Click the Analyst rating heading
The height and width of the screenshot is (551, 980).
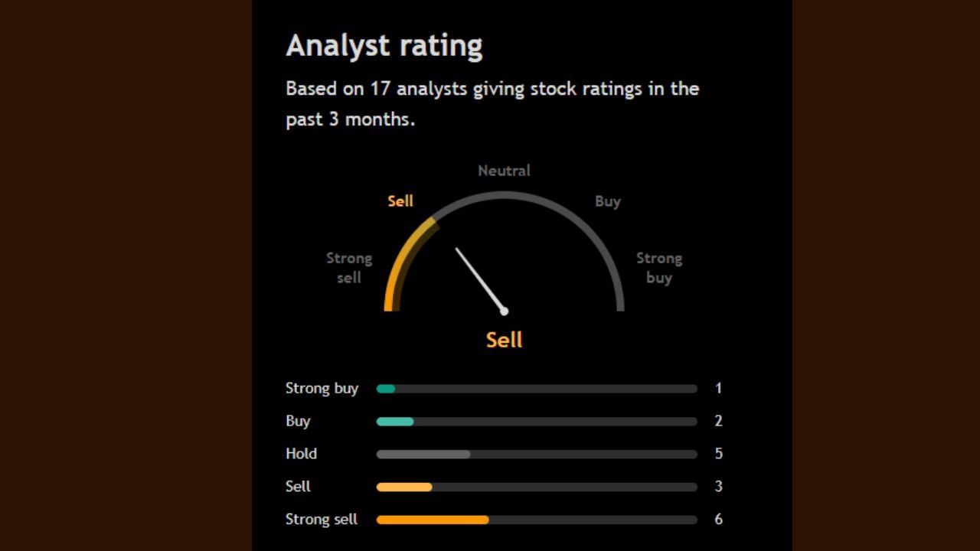384,46
